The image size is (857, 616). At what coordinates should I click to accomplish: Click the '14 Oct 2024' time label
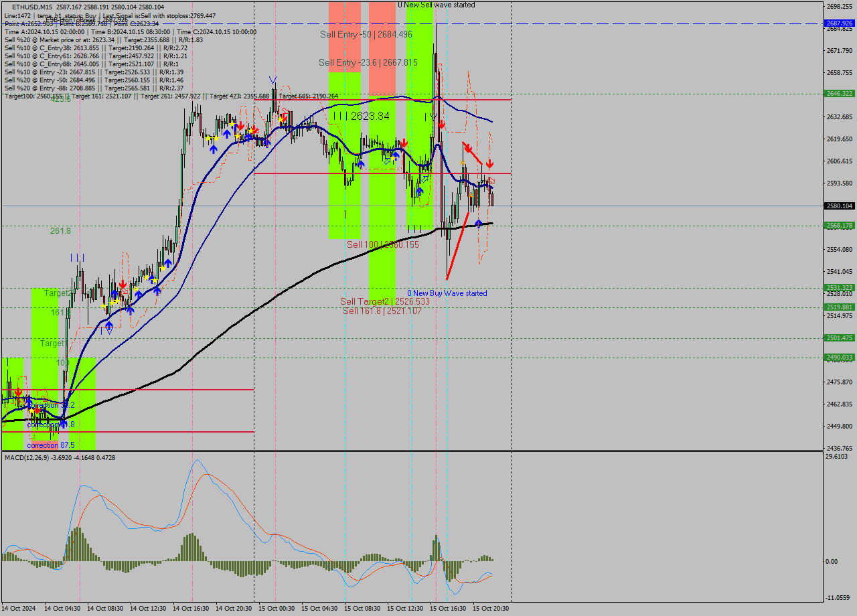[x=19, y=608]
